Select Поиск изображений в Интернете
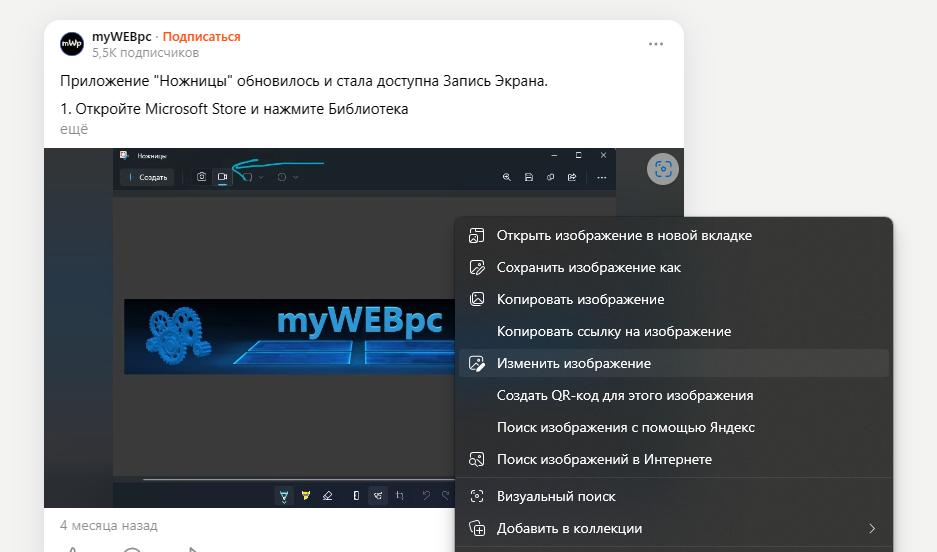The height and width of the screenshot is (552, 937). 673,459
